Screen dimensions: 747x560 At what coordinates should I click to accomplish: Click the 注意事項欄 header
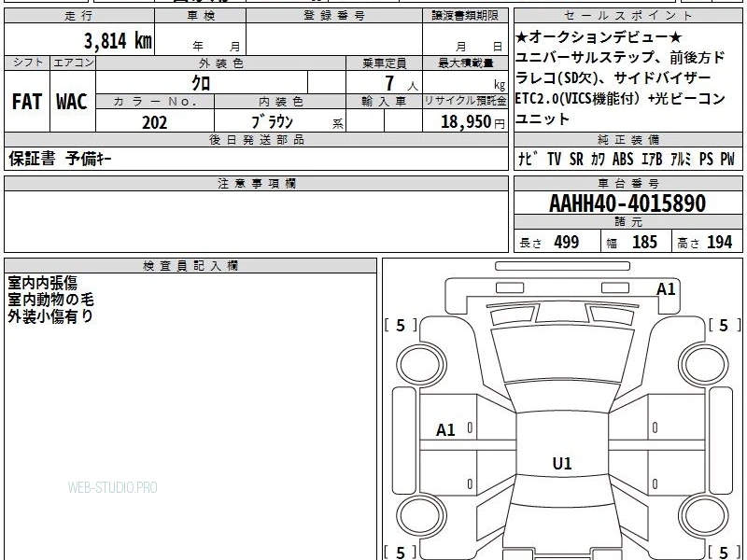coord(256,183)
